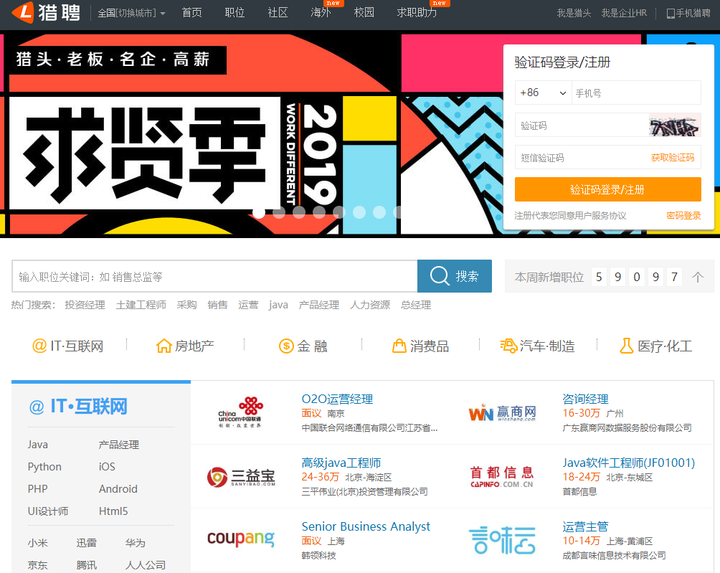
Task: Click the China Unicom company logo
Action: 240,412
